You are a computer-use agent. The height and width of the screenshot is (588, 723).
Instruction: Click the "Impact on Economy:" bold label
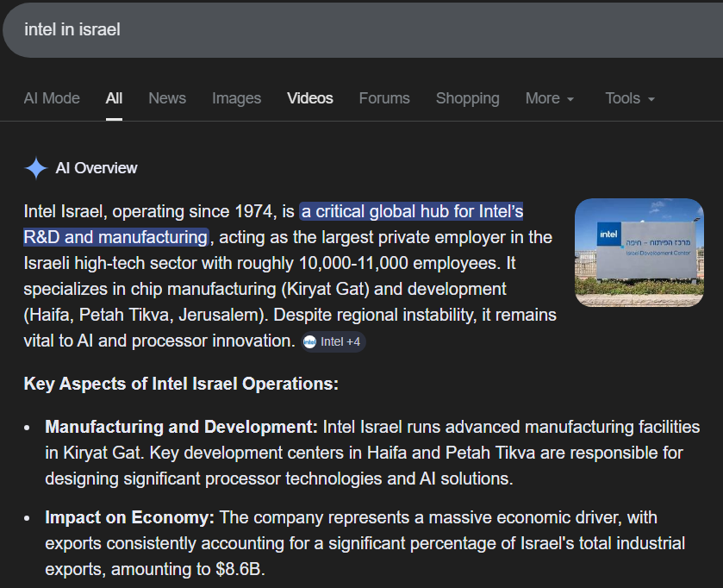click(x=129, y=517)
